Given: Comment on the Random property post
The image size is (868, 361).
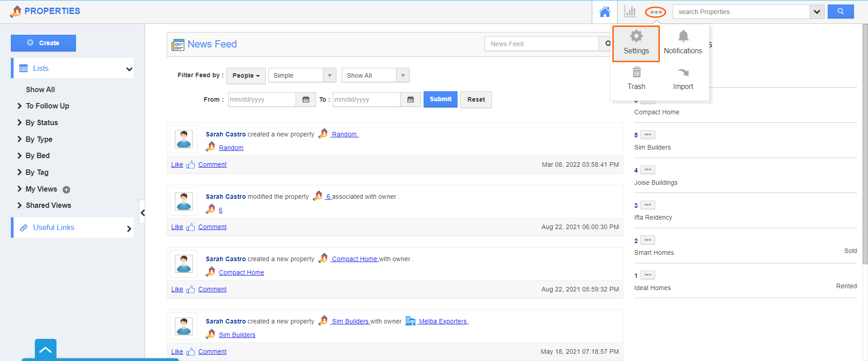Looking at the screenshot, I should (x=212, y=164).
